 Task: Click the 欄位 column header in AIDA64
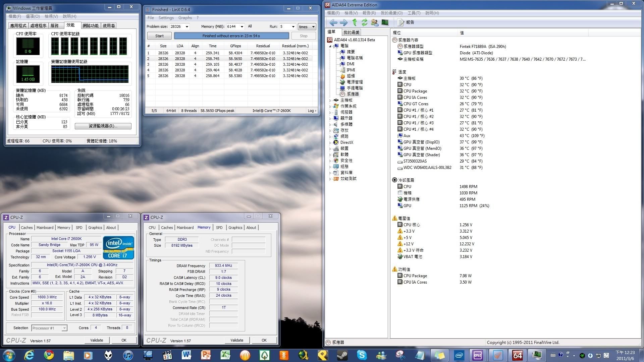pos(424,33)
